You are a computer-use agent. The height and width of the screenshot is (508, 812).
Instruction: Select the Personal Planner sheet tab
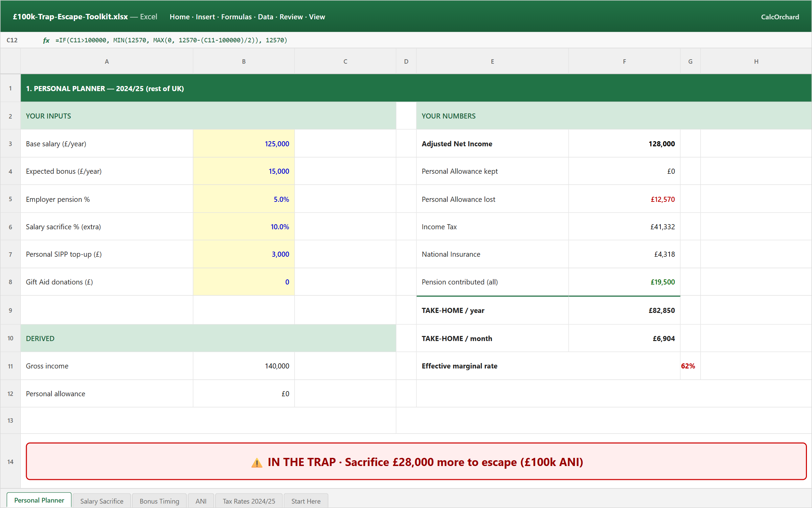point(39,500)
